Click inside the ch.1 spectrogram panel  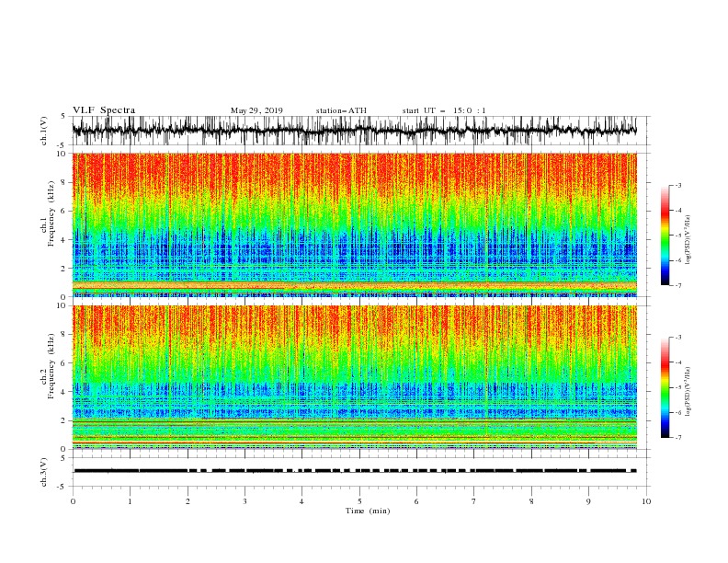[354, 224]
